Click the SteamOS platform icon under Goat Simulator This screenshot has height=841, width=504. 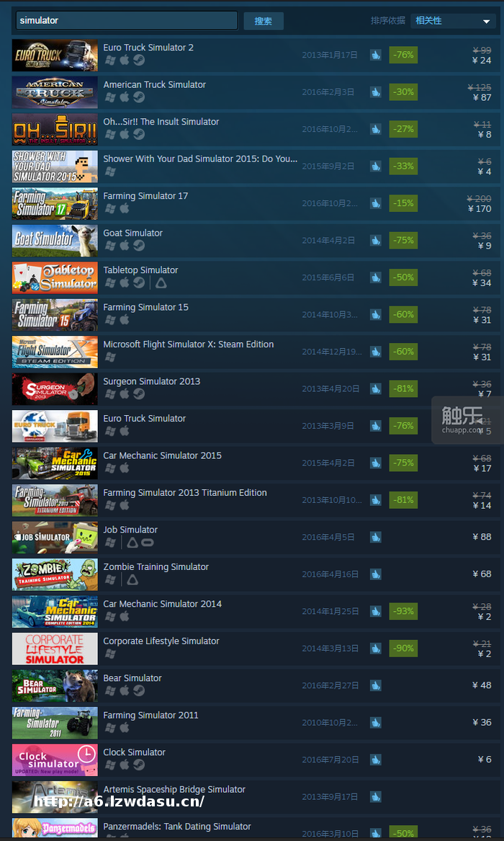click(139, 246)
